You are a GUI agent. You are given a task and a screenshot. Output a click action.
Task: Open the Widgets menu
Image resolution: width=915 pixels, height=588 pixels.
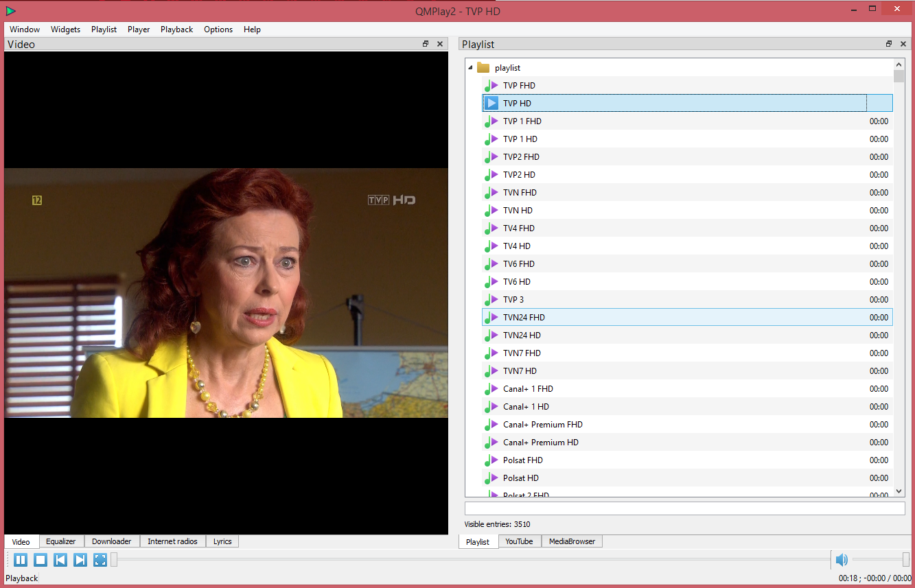click(x=66, y=30)
